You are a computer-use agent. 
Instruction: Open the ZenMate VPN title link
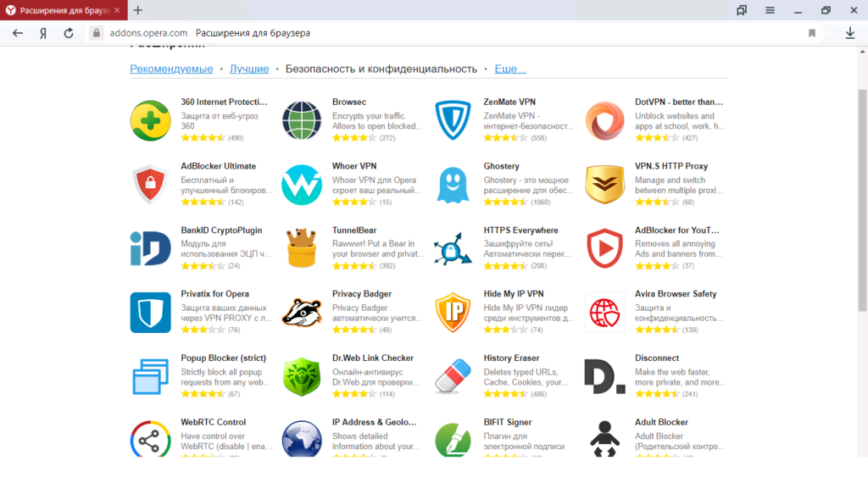point(509,102)
